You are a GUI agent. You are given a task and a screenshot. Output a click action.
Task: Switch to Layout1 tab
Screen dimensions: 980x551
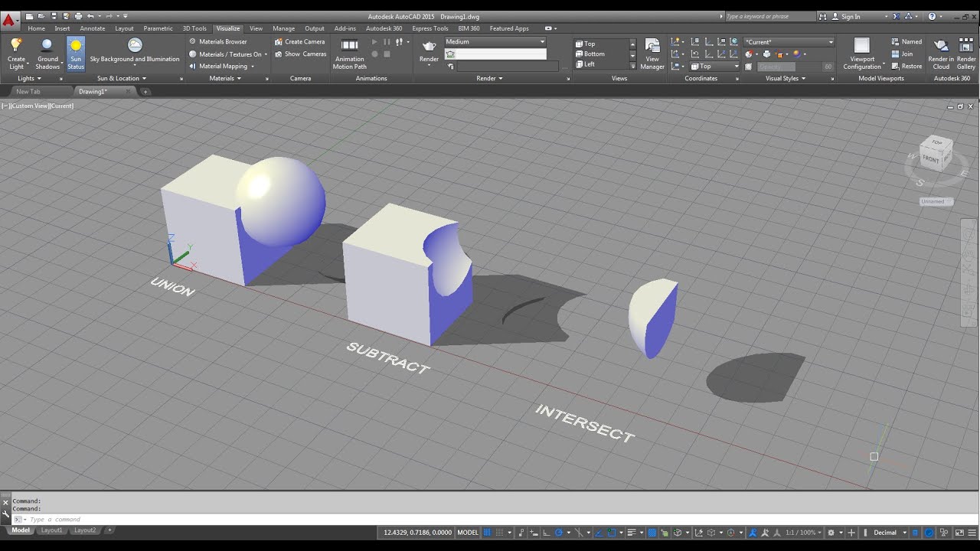click(x=51, y=530)
